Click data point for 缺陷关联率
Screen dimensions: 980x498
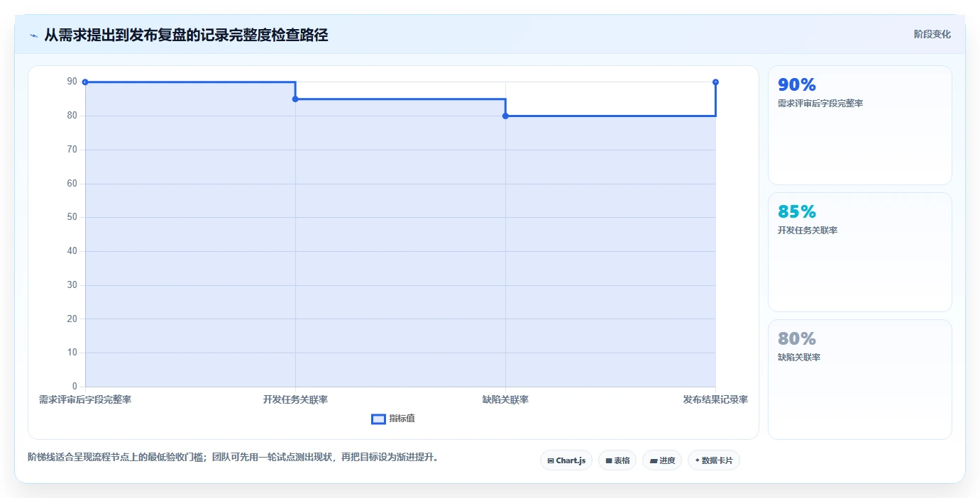point(505,116)
